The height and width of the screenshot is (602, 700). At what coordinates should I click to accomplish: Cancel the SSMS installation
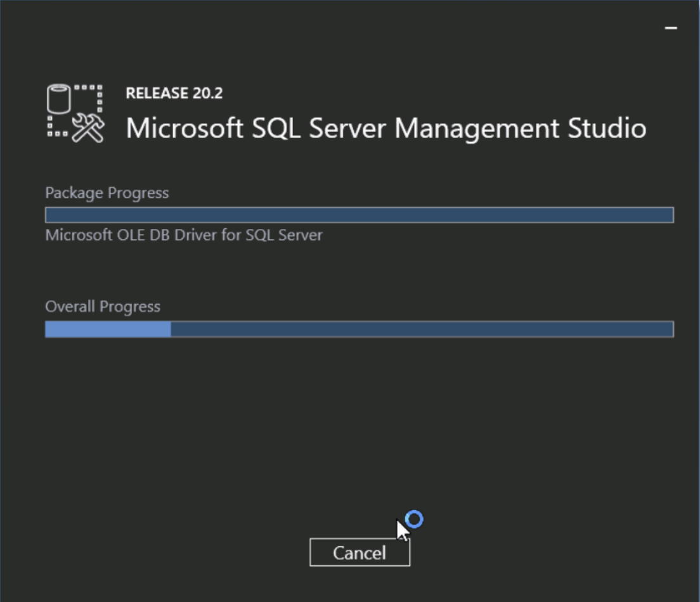pyautogui.click(x=360, y=553)
